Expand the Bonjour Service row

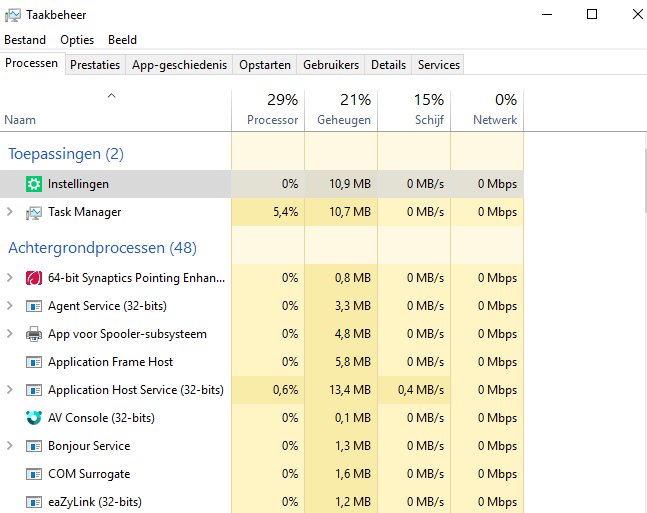click(10, 446)
